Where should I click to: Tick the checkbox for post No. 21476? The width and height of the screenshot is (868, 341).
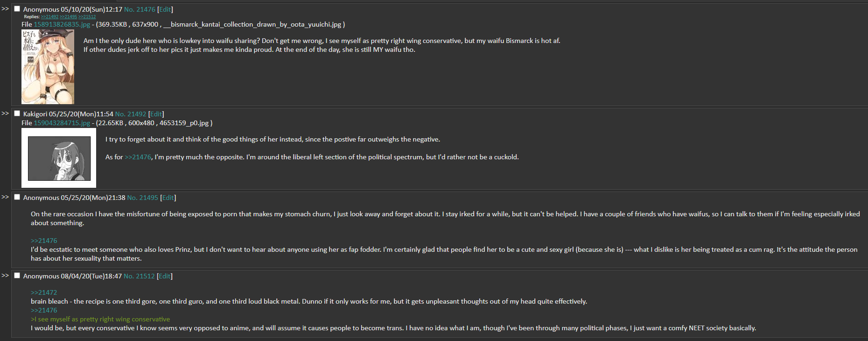(17, 9)
